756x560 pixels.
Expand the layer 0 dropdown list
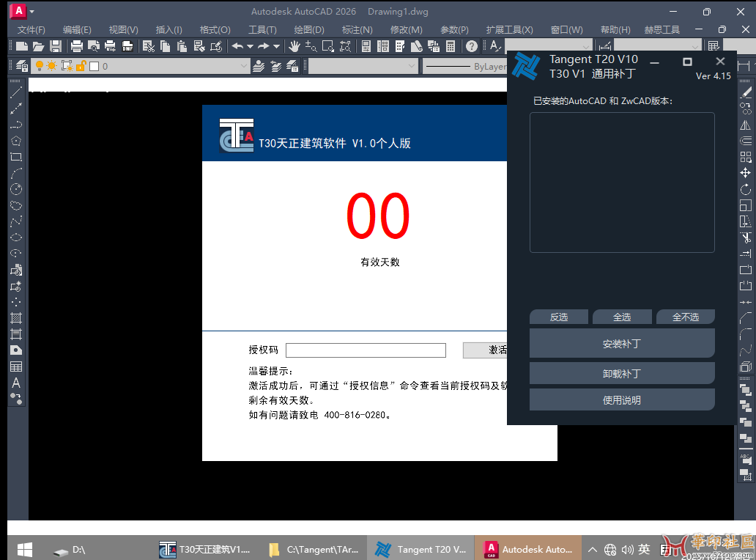(245, 66)
